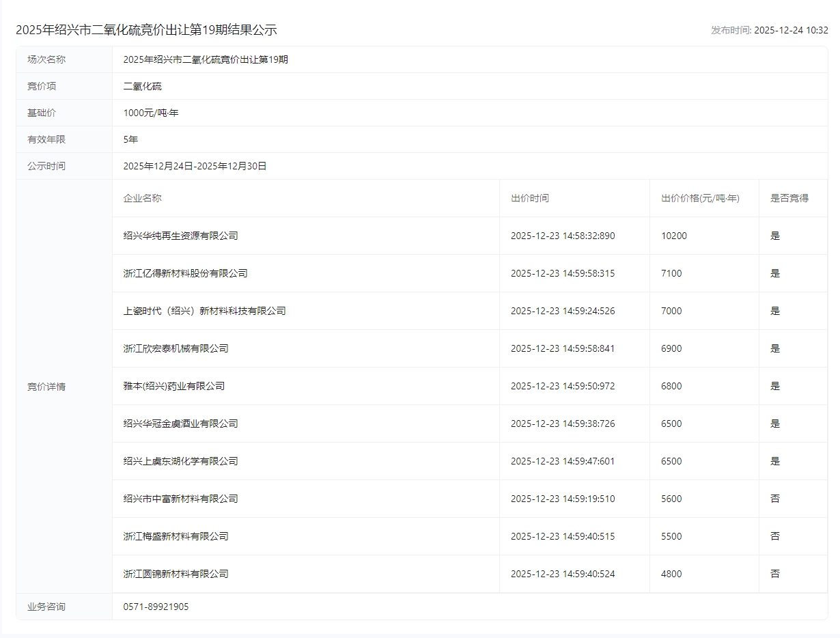Click bid time 14:59:58:841 of 浙江欣宏泰机械
Screen dimensions: 840x638
coord(562,348)
